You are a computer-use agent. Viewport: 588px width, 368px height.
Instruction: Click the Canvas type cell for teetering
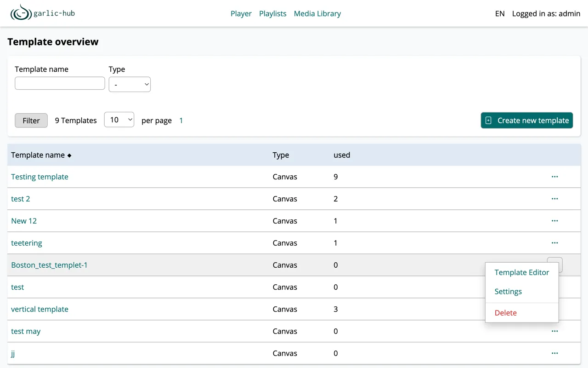point(285,243)
